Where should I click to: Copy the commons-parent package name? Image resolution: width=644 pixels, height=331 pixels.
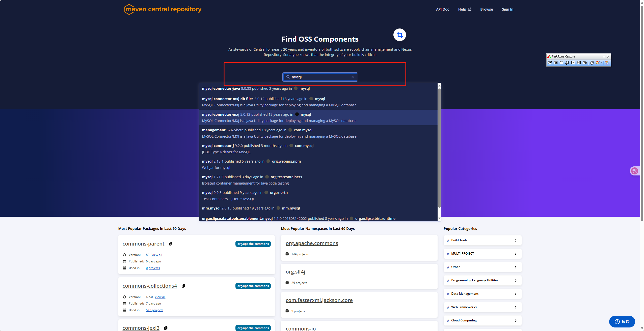171,244
